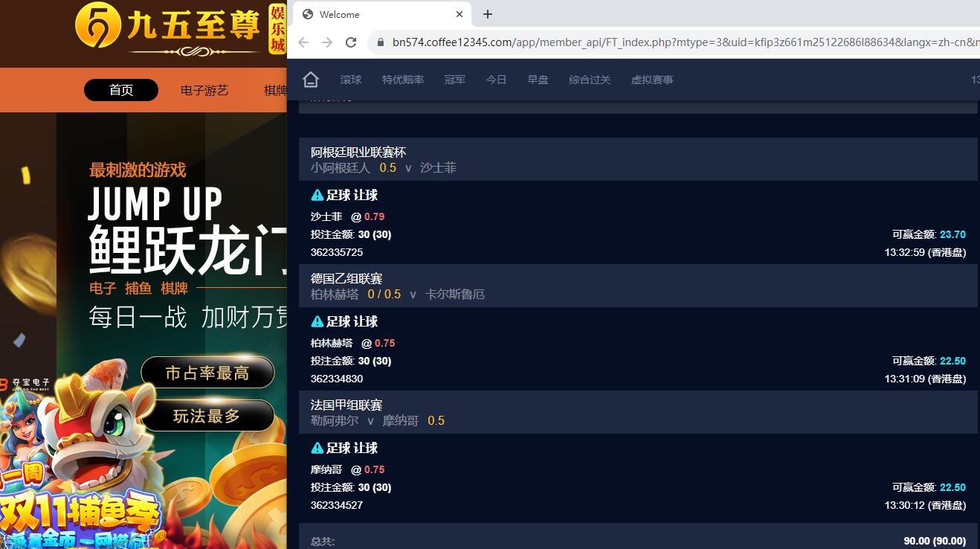This screenshot has height=549, width=980.
Task: Open the 综合过关 menu
Action: point(590,80)
